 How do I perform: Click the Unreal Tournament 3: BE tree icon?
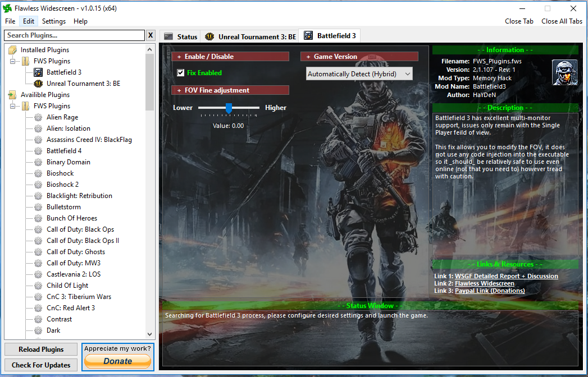click(x=38, y=84)
